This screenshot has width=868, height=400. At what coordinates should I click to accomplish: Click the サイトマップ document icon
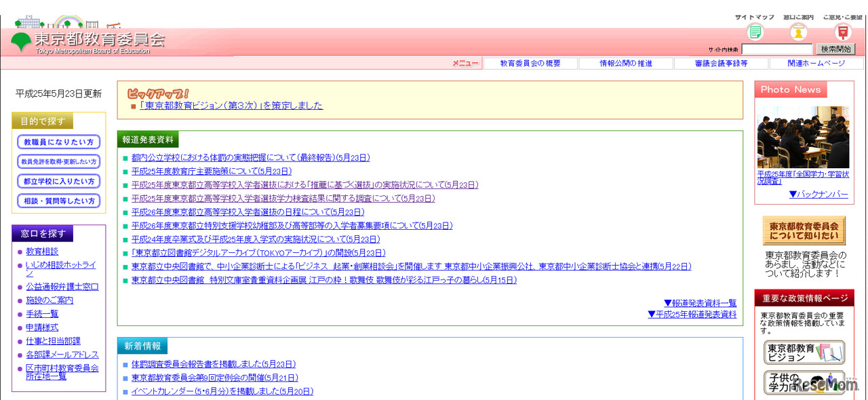[x=755, y=31]
